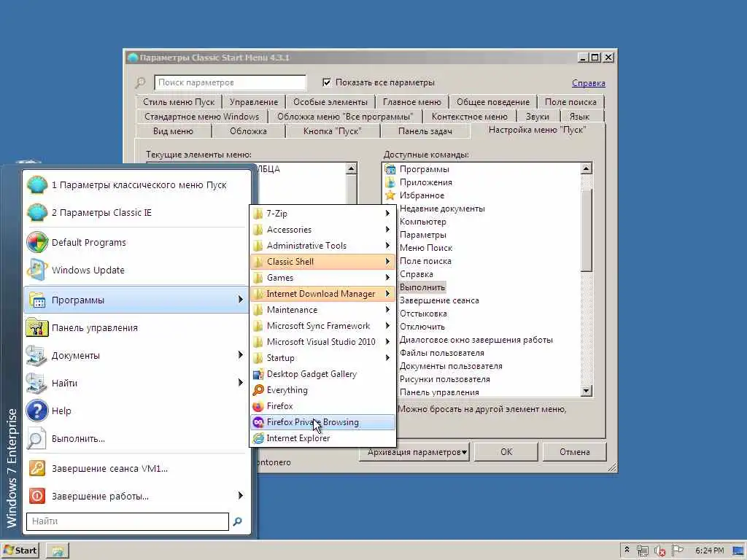Click the OK button
This screenshot has height=560, width=747.
click(506, 452)
